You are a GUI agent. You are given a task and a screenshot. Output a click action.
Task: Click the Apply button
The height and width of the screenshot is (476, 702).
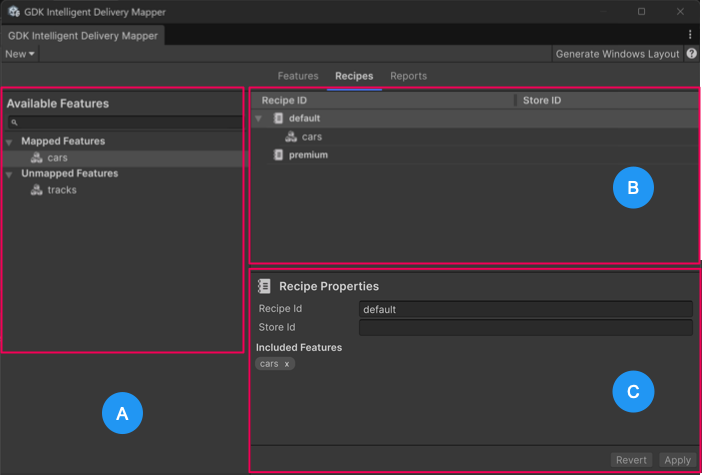[677, 460]
